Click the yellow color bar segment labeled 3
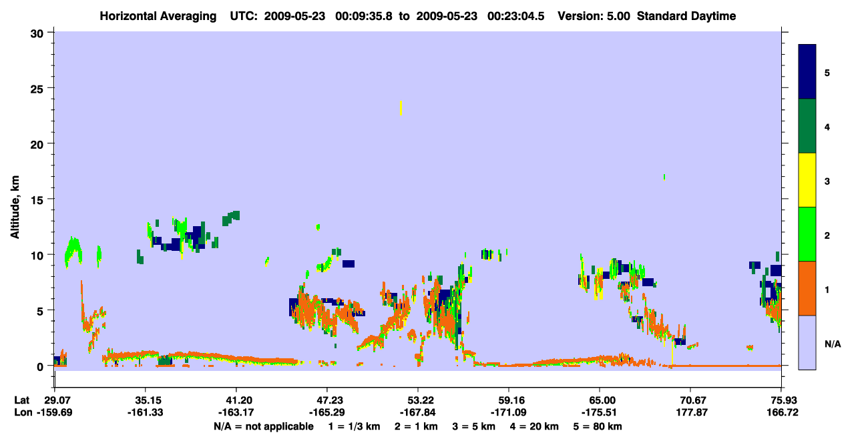This screenshot has height=445, width=868. pos(807,180)
